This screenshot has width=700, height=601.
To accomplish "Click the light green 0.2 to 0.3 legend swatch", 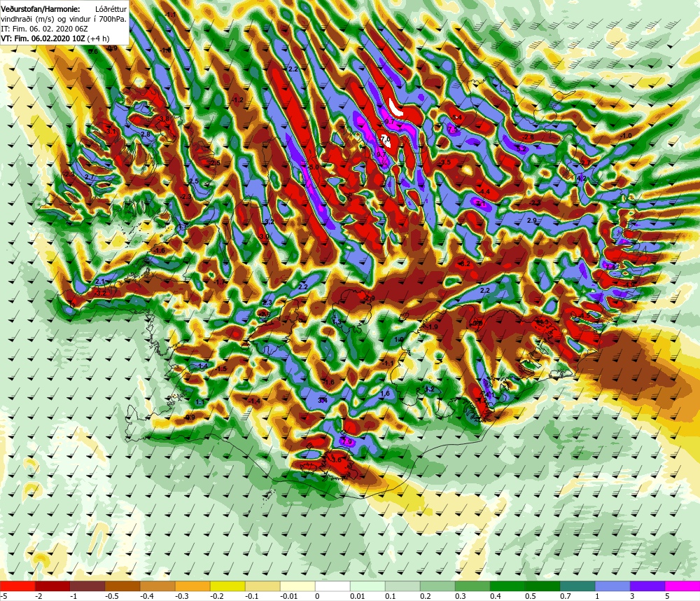I will click(x=437, y=586).
